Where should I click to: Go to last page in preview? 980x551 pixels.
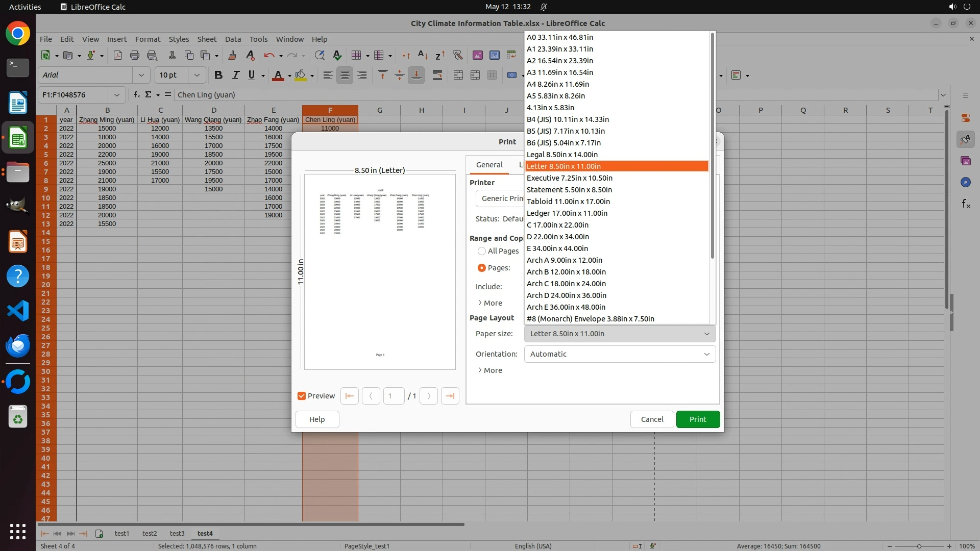[x=450, y=396]
